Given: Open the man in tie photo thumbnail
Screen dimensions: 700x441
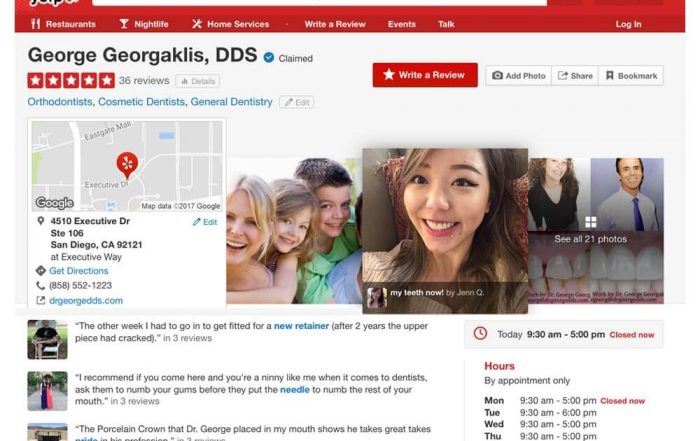Looking at the screenshot, I should tap(627, 194).
